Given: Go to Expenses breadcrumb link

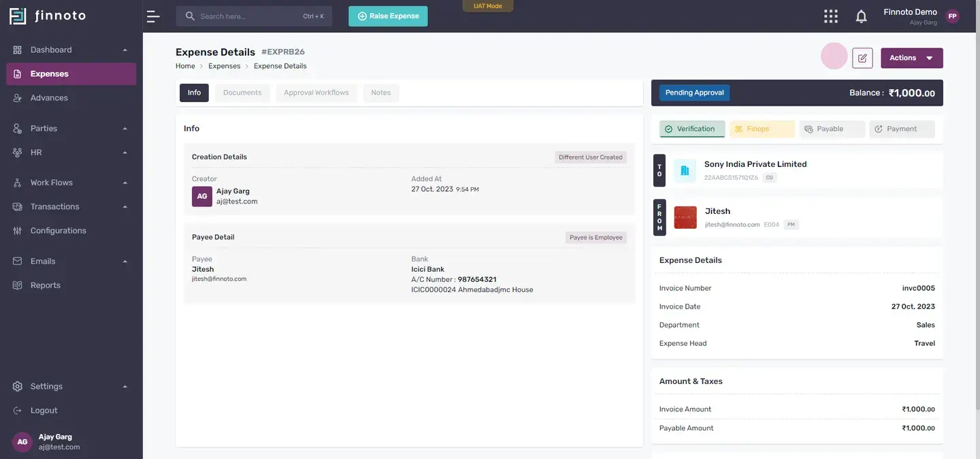Looking at the screenshot, I should coord(225,66).
